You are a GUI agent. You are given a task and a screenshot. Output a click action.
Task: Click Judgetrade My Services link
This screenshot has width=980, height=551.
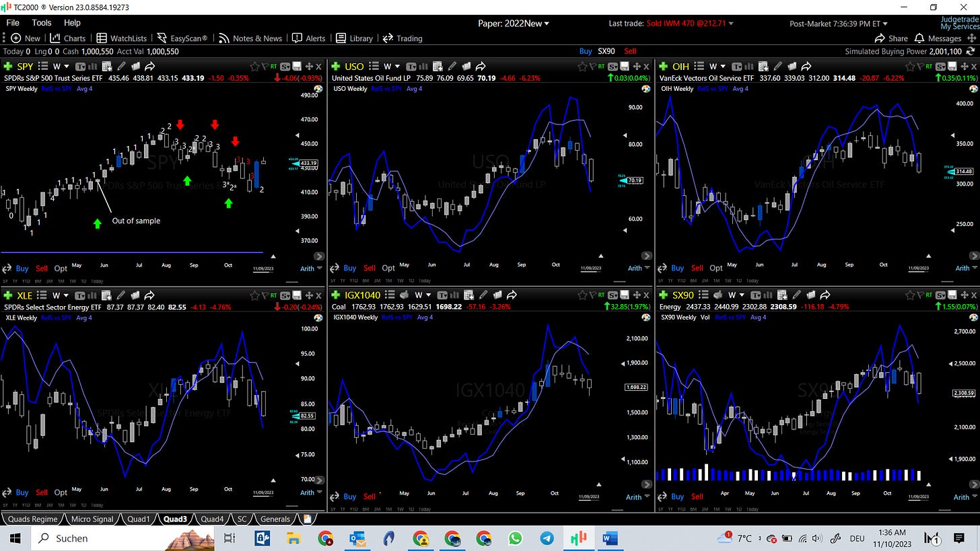pyautogui.click(x=960, y=23)
